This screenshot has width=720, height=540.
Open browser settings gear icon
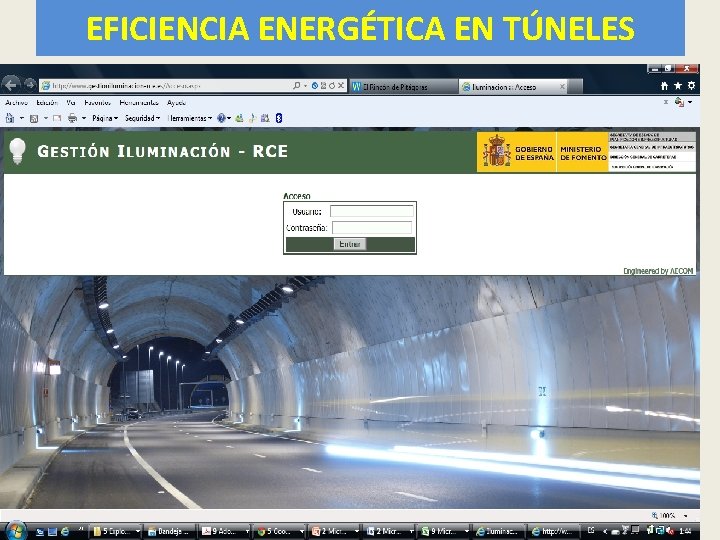[691, 86]
